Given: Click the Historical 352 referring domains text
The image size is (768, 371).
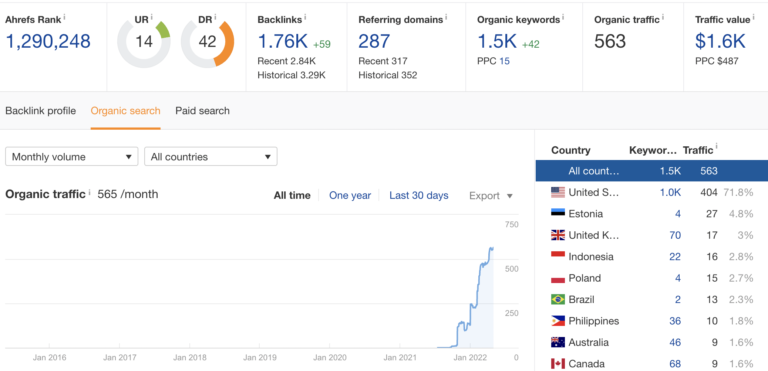Looking at the screenshot, I should coord(388,75).
